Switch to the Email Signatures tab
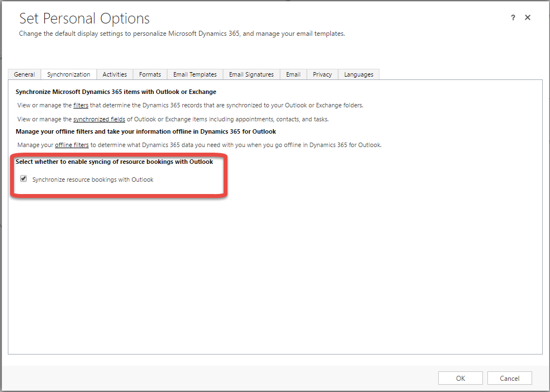Image resolution: width=550 pixels, height=392 pixels. [x=251, y=74]
